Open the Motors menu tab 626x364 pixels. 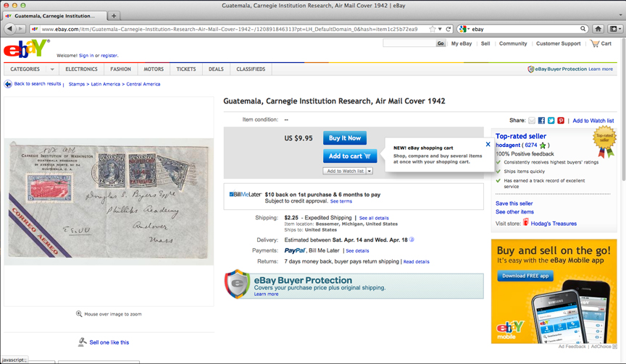click(154, 69)
